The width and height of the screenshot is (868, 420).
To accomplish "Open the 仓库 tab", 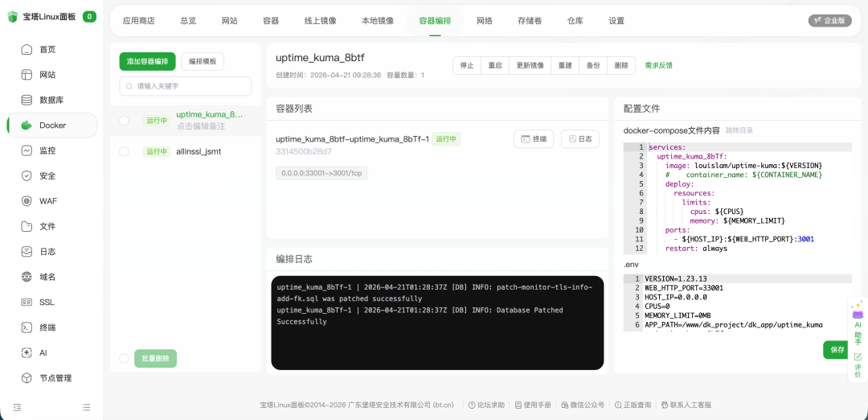I will (x=575, y=21).
